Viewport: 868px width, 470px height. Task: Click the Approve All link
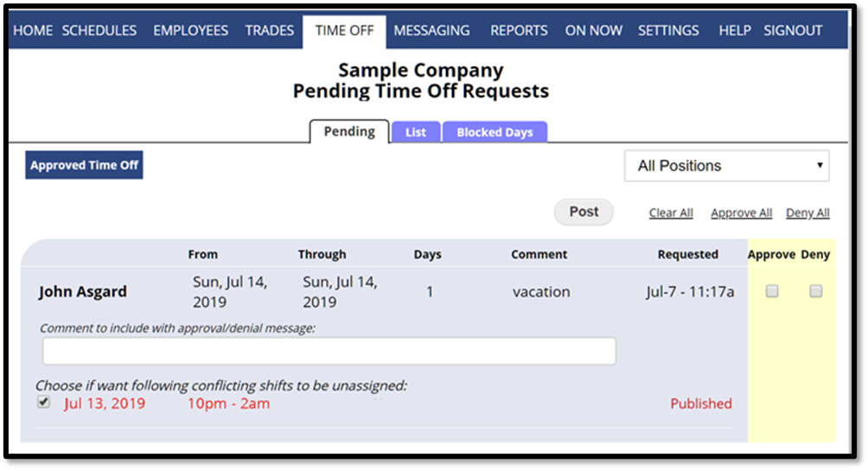(x=741, y=213)
